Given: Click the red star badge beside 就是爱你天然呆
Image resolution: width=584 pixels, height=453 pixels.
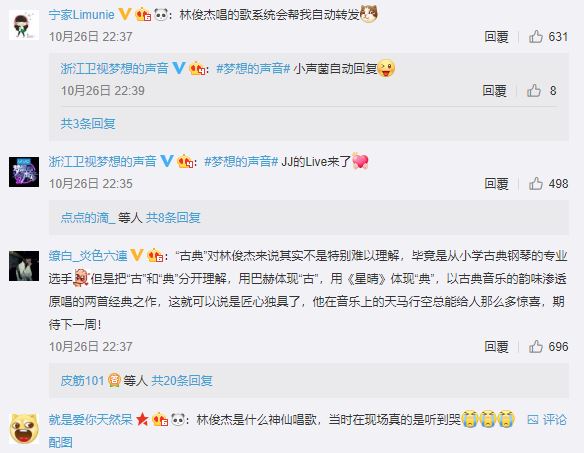Looking at the screenshot, I should pos(142,419).
